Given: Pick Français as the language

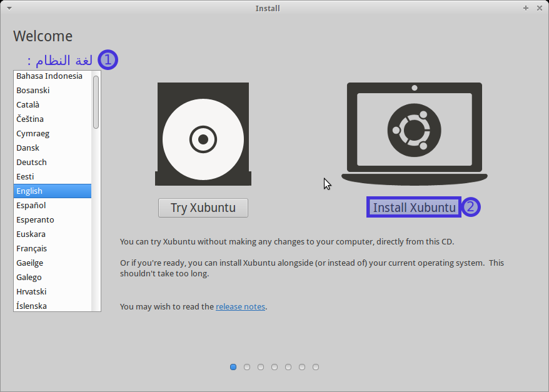Looking at the screenshot, I should point(53,248).
